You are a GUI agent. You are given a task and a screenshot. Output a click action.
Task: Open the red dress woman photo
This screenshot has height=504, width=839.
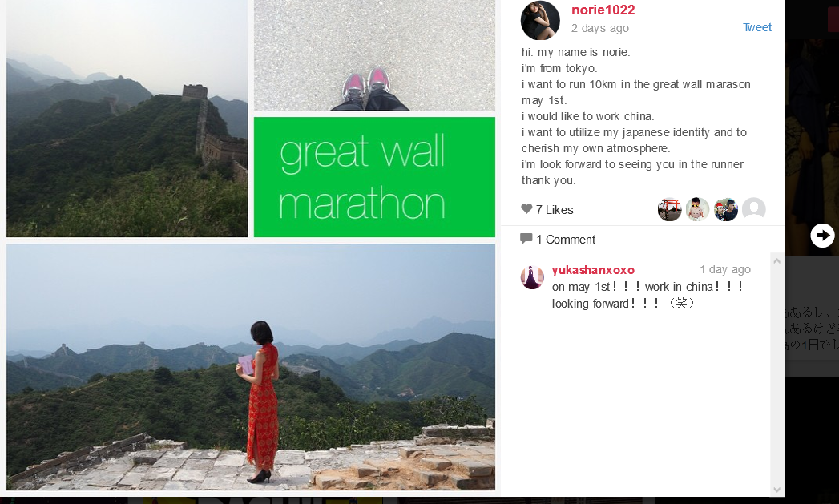[x=251, y=367]
